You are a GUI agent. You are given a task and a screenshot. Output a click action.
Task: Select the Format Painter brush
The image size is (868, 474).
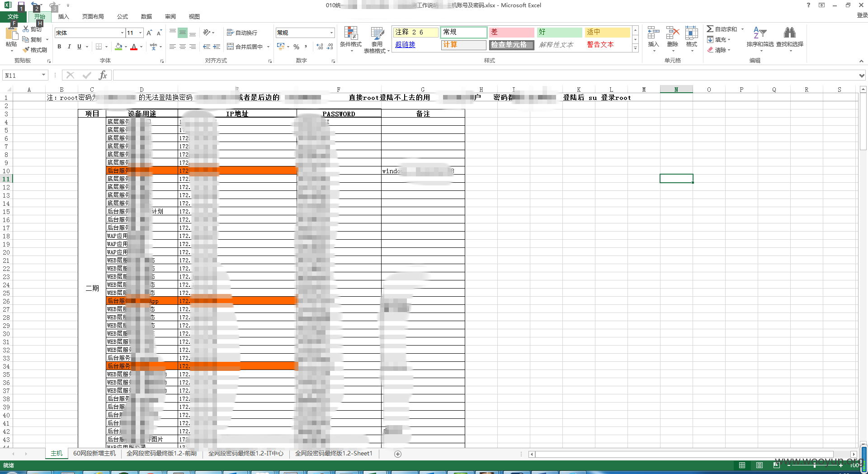pos(26,50)
